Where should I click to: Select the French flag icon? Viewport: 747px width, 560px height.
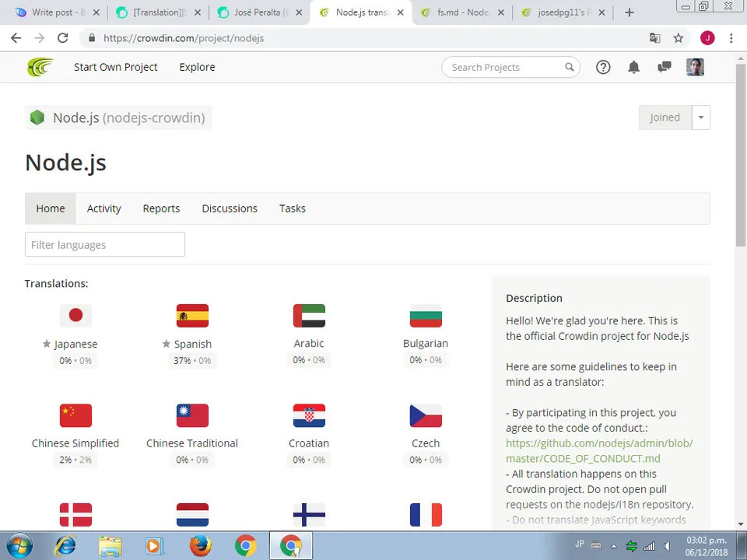pyautogui.click(x=426, y=515)
